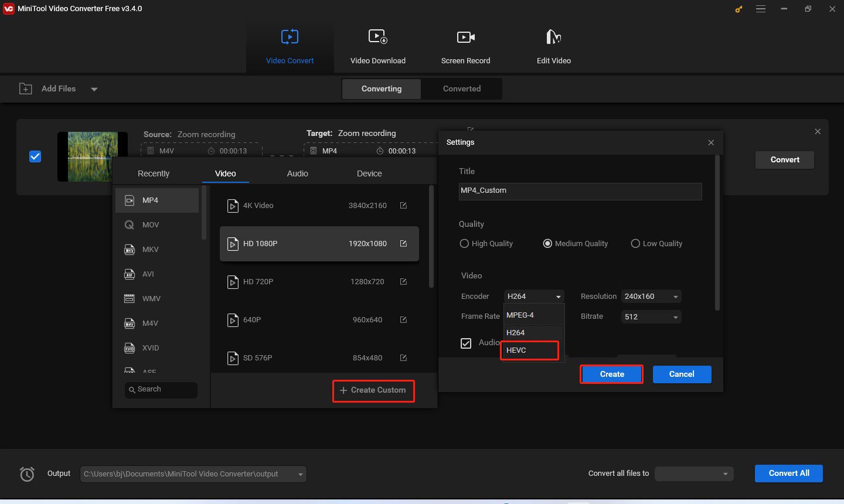
Task: Select the WMV format icon
Action: point(130,299)
